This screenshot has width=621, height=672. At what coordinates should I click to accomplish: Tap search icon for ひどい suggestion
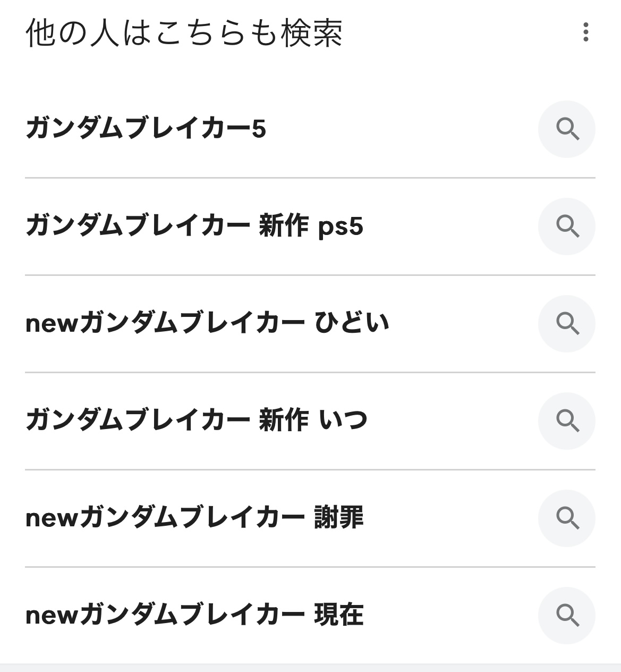point(566,324)
